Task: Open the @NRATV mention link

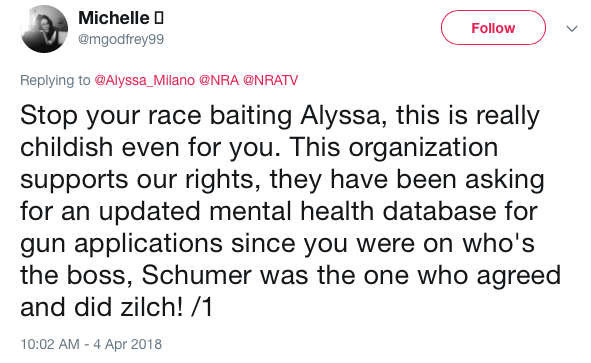Action: pos(270,80)
